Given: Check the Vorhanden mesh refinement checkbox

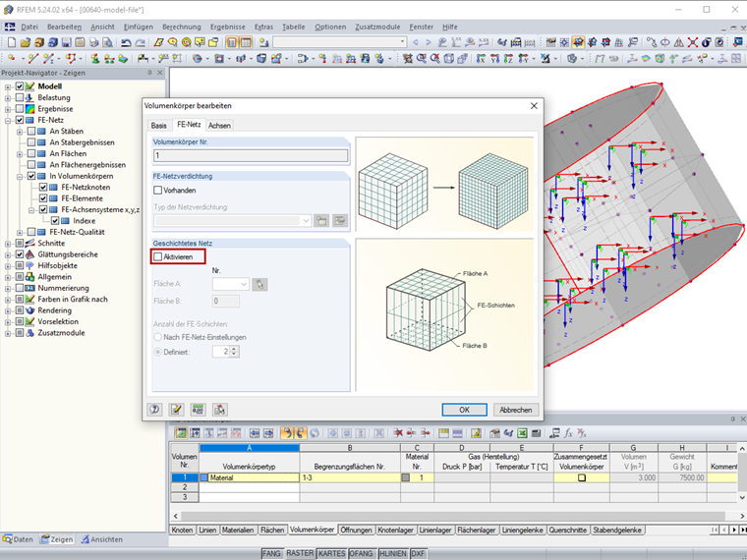Looking at the screenshot, I should click(x=158, y=191).
